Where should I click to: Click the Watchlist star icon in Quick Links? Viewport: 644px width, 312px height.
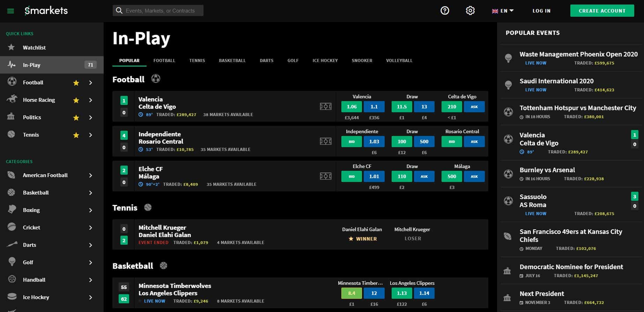coord(11,47)
